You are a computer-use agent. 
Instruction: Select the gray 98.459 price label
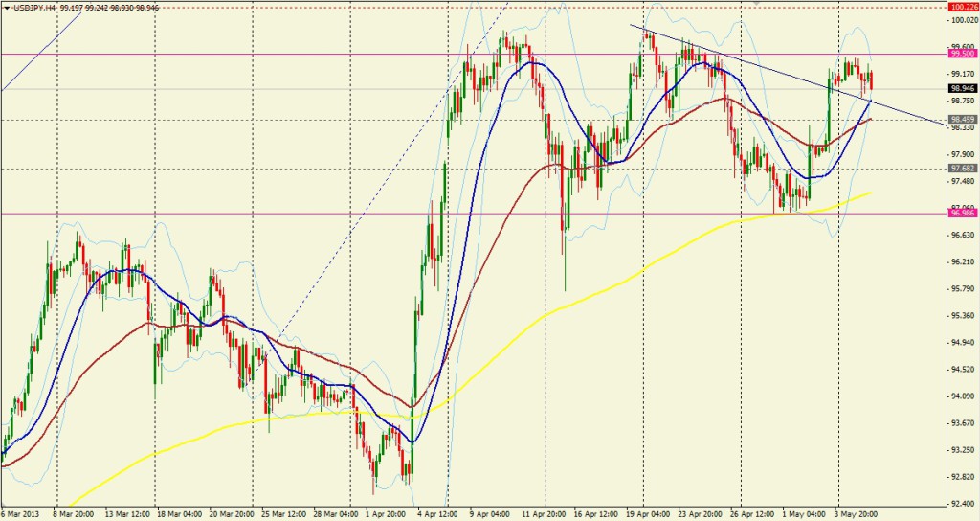pos(961,120)
